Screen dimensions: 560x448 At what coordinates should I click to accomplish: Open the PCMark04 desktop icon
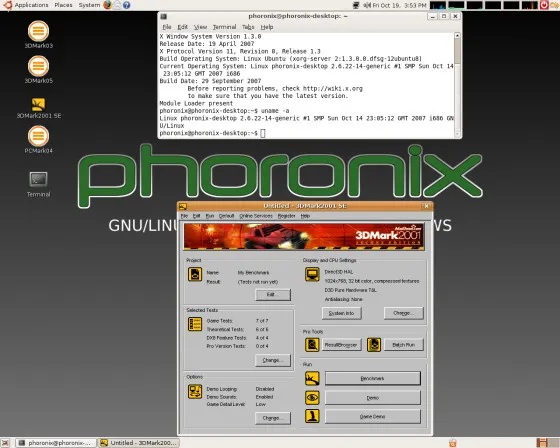pos(38,136)
